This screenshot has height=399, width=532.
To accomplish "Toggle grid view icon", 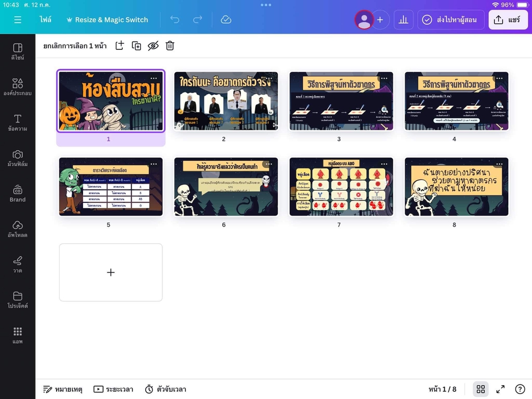I will click(481, 389).
